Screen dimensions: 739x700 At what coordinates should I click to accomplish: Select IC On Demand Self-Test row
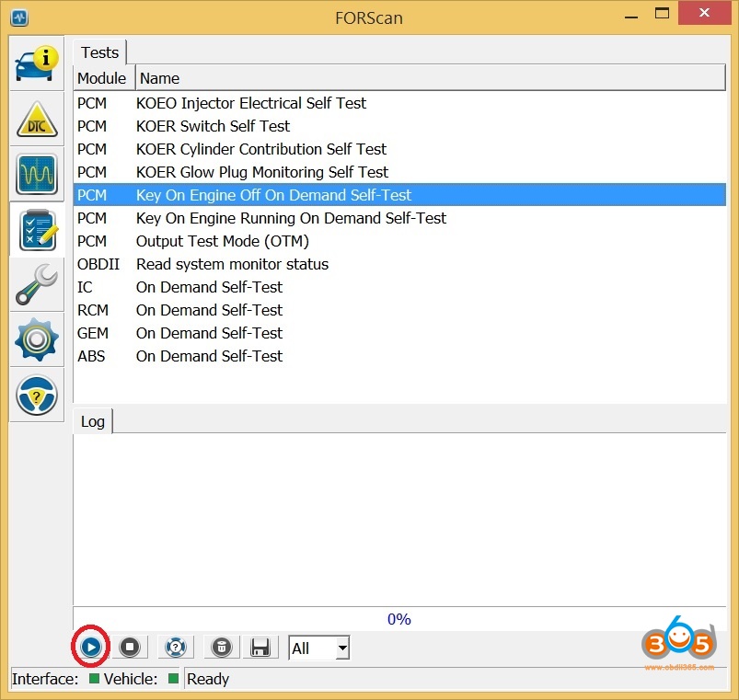click(x=399, y=287)
